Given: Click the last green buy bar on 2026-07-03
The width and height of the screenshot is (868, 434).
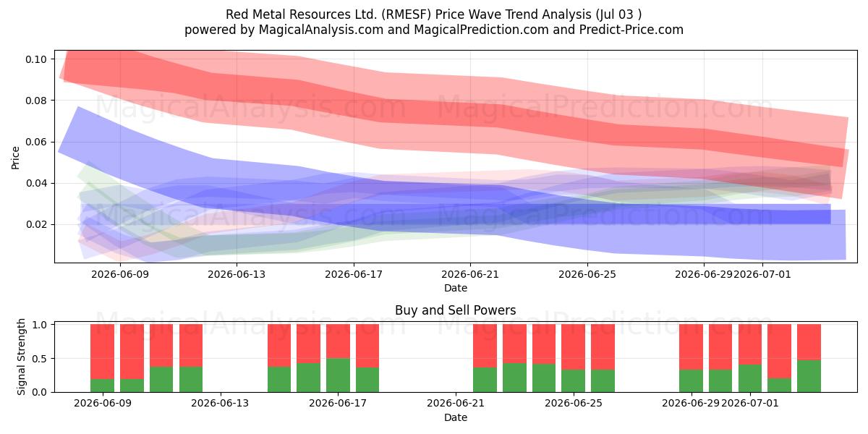Looking at the screenshot, I should click(x=809, y=376).
